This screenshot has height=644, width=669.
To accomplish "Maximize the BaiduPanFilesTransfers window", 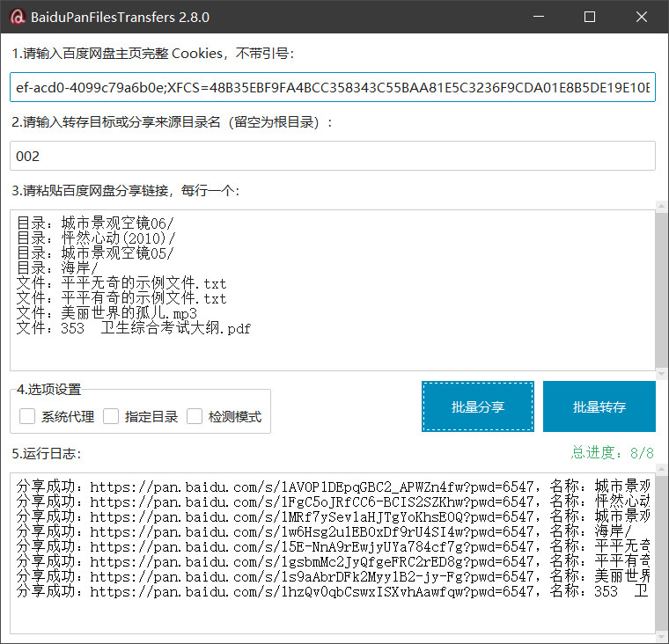I will (x=590, y=17).
